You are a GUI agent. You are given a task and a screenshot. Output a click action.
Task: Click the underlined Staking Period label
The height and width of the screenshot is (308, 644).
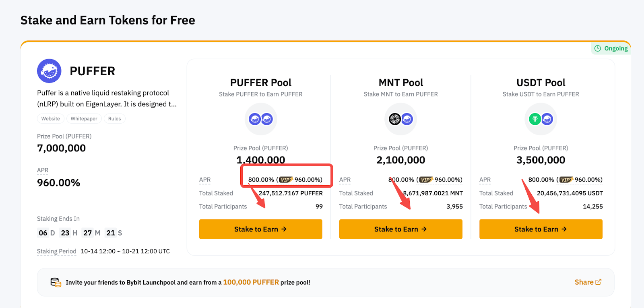pos(57,251)
